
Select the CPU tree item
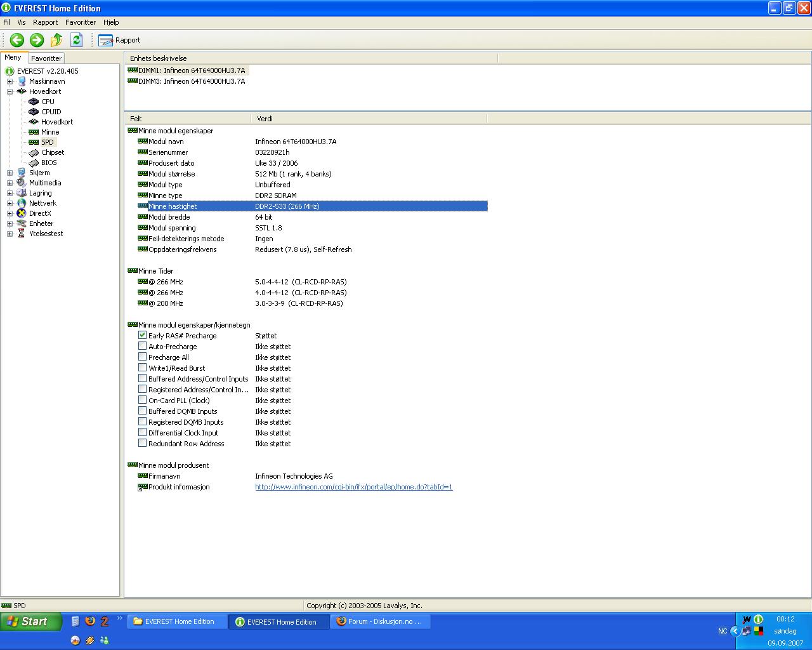(48, 102)
